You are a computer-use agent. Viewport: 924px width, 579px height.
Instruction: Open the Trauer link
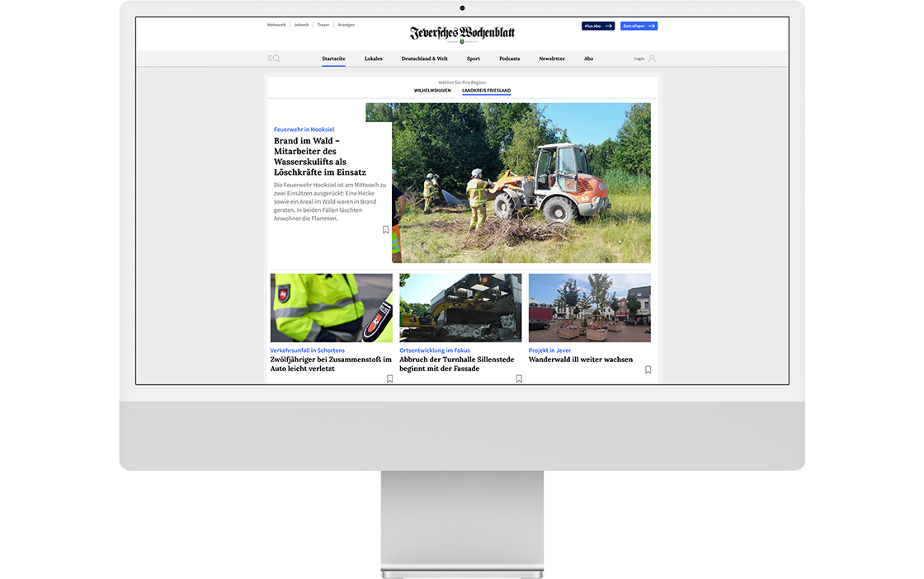pyautogui.click(x=323, y=25)
